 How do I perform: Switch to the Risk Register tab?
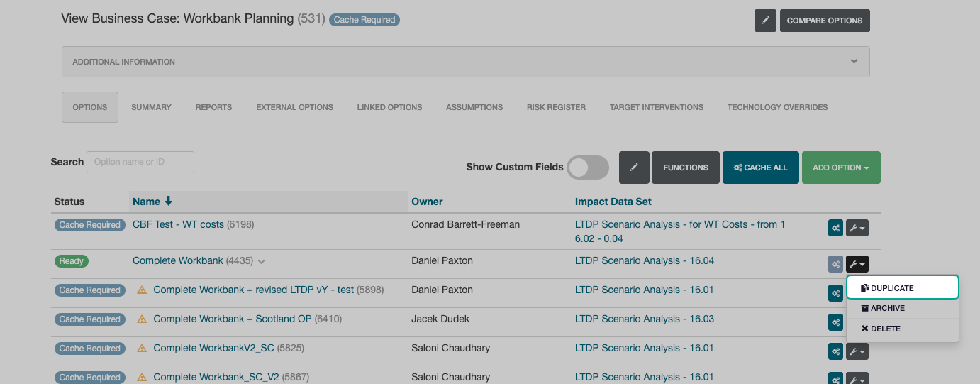pos(556,107)
